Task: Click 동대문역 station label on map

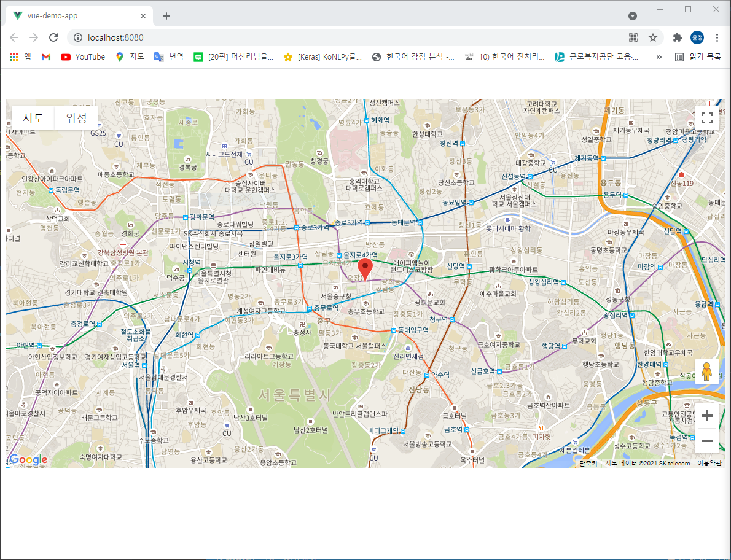Action: click(404, 223)
